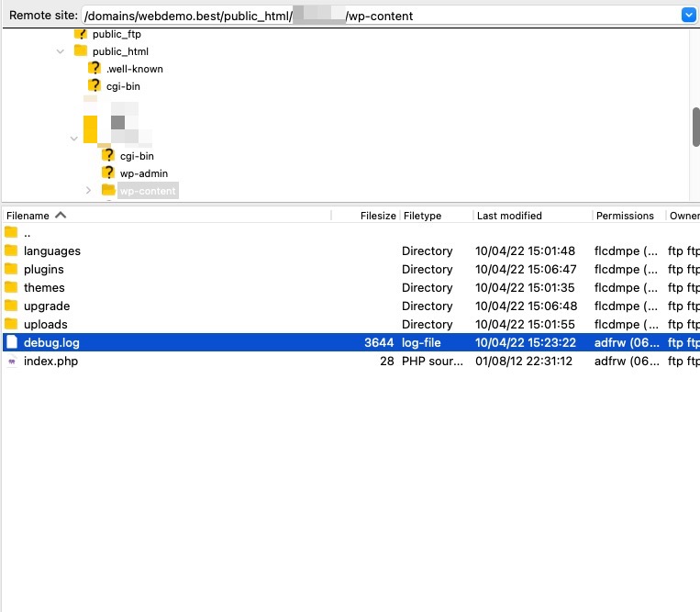Click the remote tree vertical scrollbar
Viewport: 700px width, 612px height.
(x=696, y=127)
